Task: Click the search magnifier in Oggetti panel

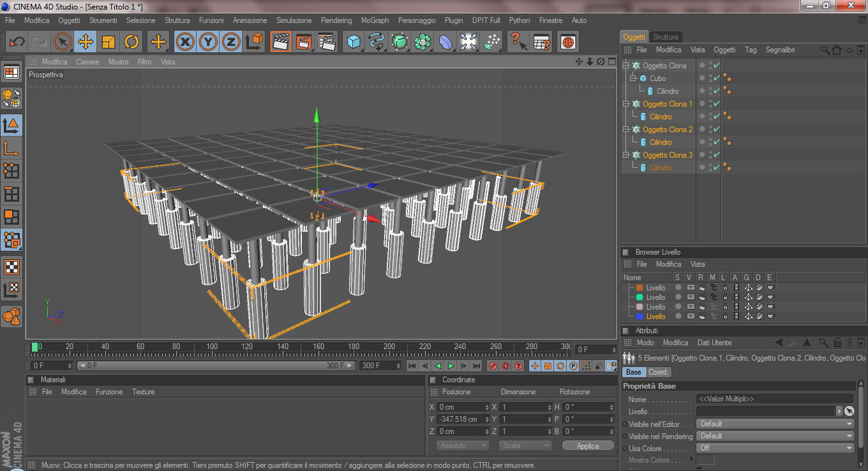Action: (825, 50)
